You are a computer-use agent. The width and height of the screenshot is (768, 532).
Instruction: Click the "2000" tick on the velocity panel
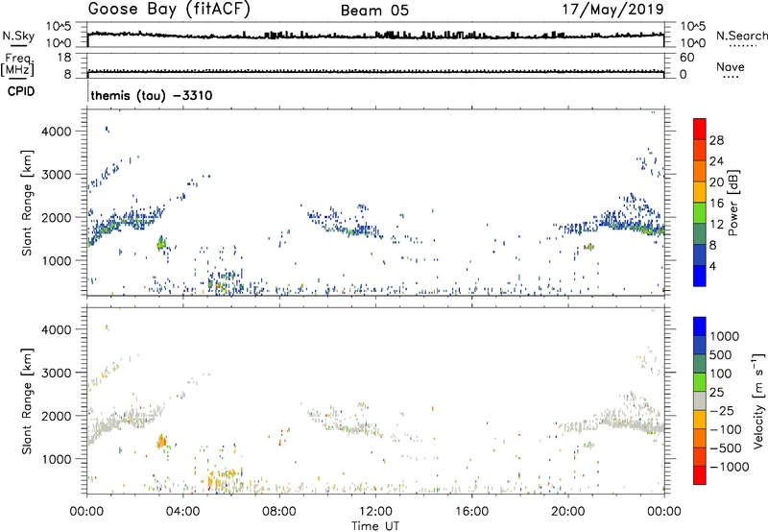tap(57, 416)
